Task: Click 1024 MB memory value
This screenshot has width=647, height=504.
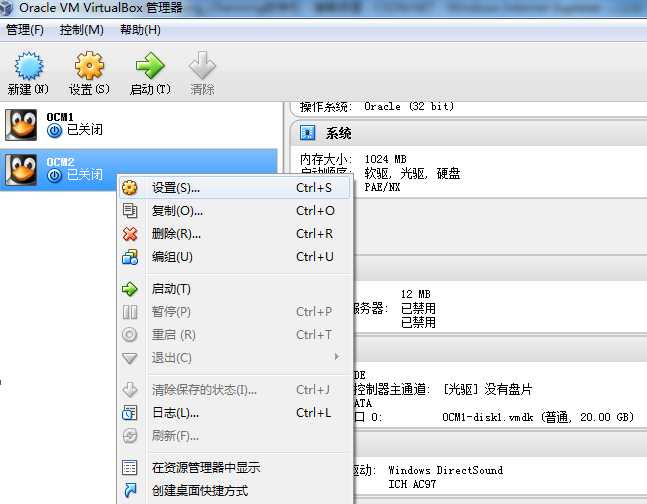Action: click(385, 159)
